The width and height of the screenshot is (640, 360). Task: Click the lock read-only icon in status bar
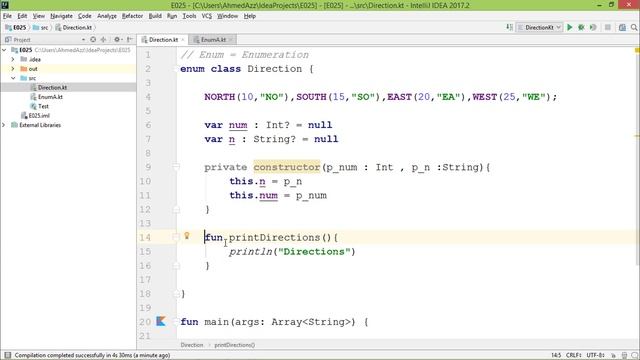point(613,356)
